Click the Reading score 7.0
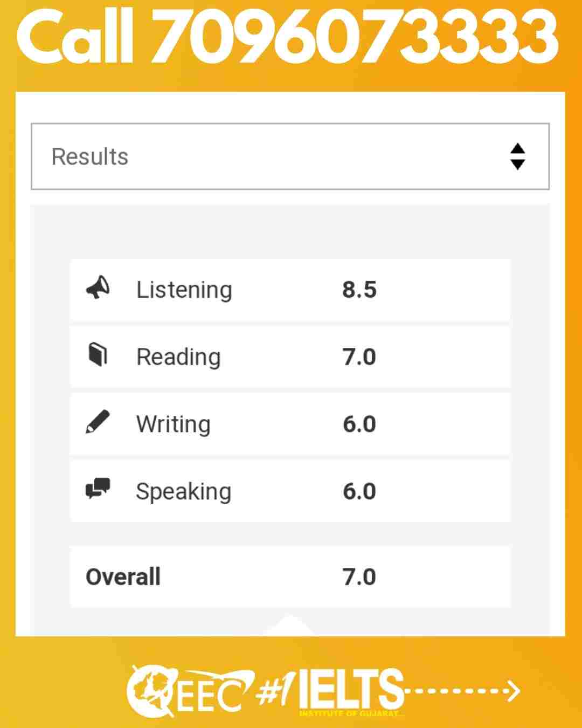The width and height of the screenshot is (582, 728). 359,357
